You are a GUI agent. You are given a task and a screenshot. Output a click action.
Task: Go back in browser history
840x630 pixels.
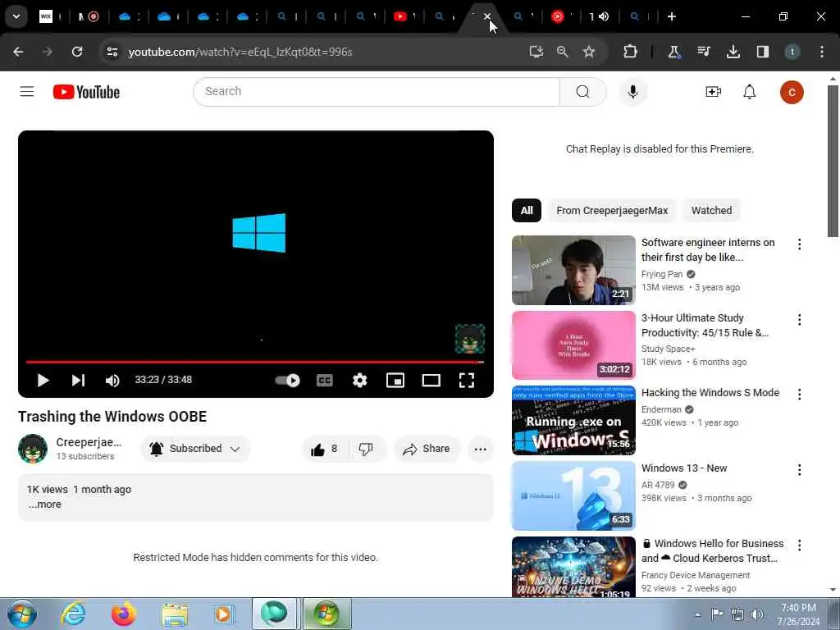(18, 52)
